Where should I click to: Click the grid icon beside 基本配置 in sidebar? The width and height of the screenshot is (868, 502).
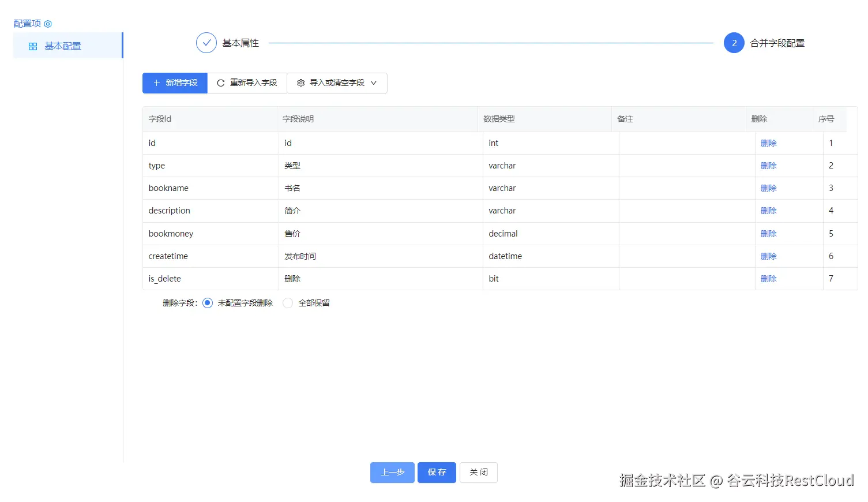tap(33, 46)
